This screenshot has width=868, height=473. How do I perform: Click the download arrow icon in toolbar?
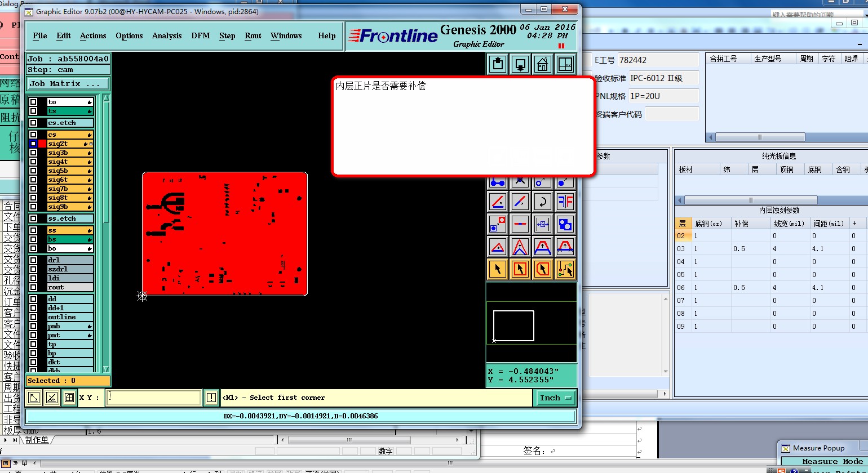point(520,64)
